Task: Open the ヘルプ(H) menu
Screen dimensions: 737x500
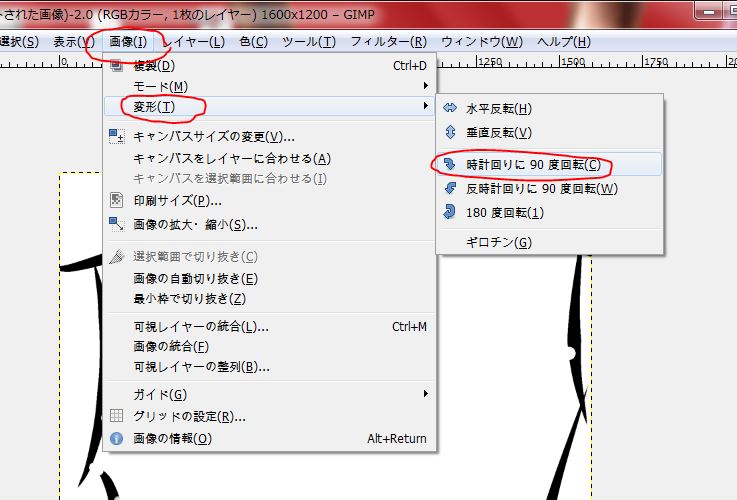Action: 564,42
